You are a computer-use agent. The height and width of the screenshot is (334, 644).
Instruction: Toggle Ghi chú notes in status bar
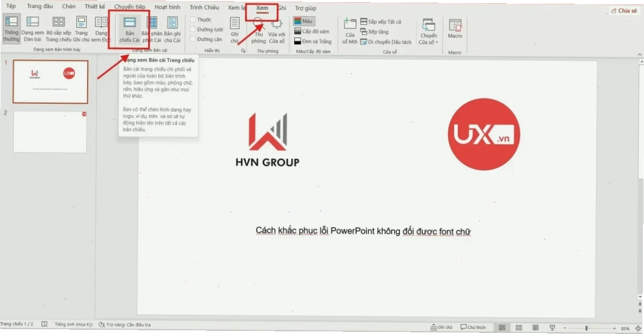[442, 328]
